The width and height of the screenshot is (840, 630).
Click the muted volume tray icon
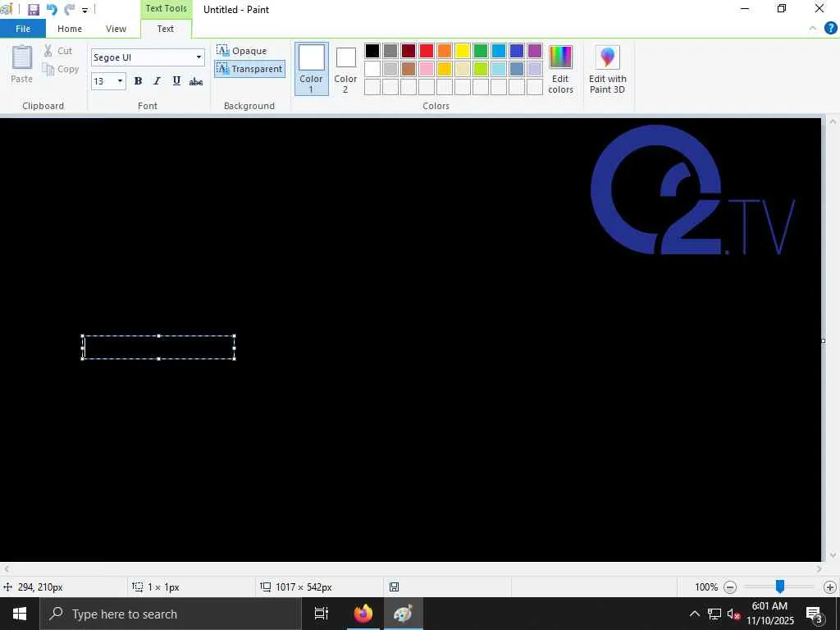[734, 614]
